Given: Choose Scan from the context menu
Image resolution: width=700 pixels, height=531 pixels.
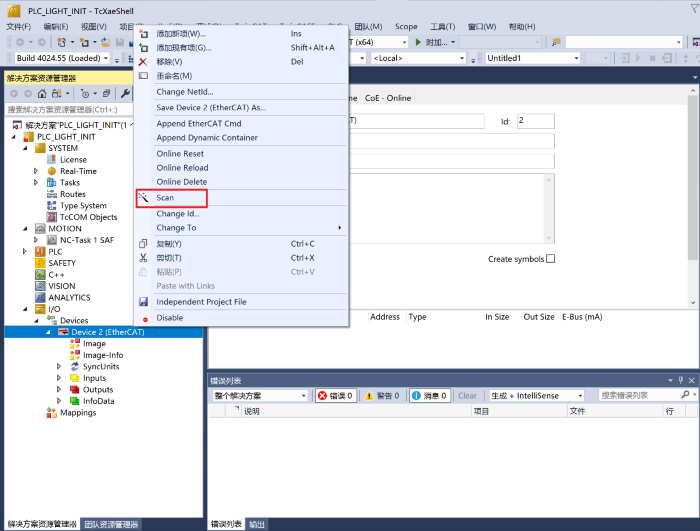Looking at the screenshot, I should click(x=165, y=198).
